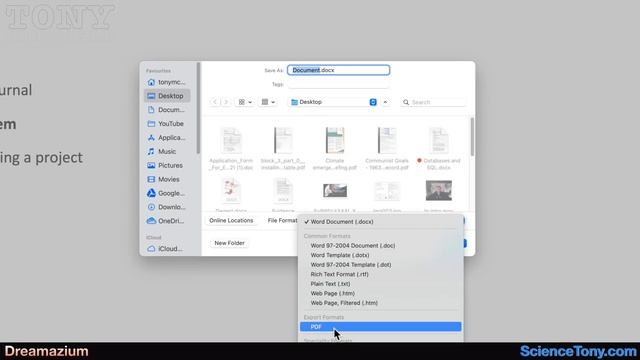Choose Word Template (.dotx) format
The width and height of the screenshot is (640, 360).
point(380,255)
